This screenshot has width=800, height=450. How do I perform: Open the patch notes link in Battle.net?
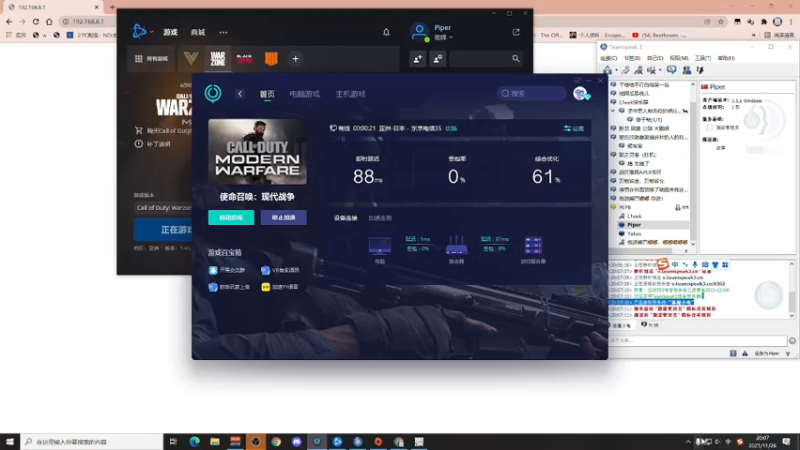click(153, 144)
